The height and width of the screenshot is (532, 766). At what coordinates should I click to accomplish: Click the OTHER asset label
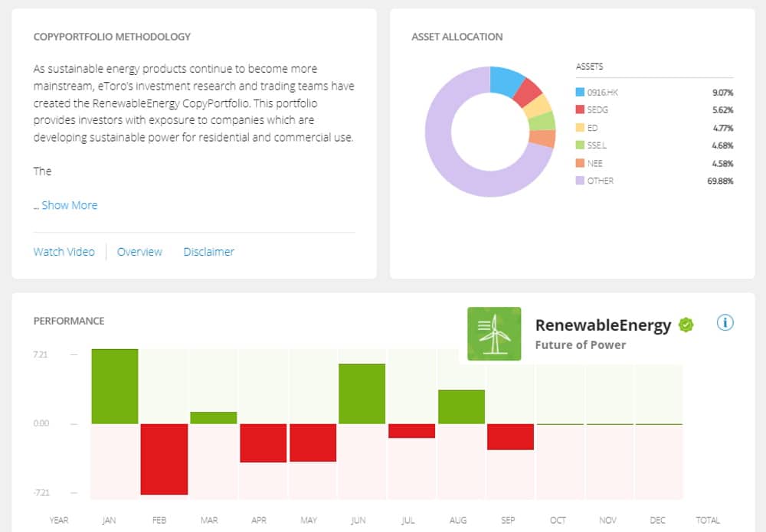coord(600,181)
